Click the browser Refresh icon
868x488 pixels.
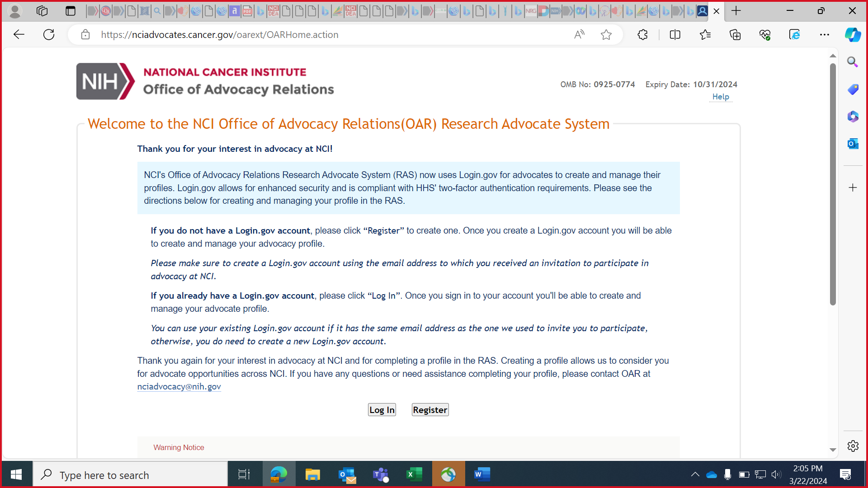click(x=49, y=35)
